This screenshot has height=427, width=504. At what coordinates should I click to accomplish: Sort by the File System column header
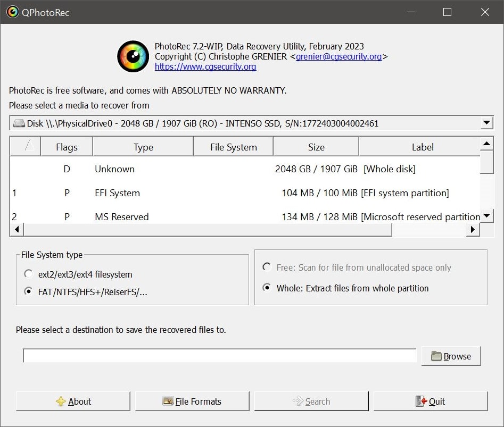pos(233,147)
